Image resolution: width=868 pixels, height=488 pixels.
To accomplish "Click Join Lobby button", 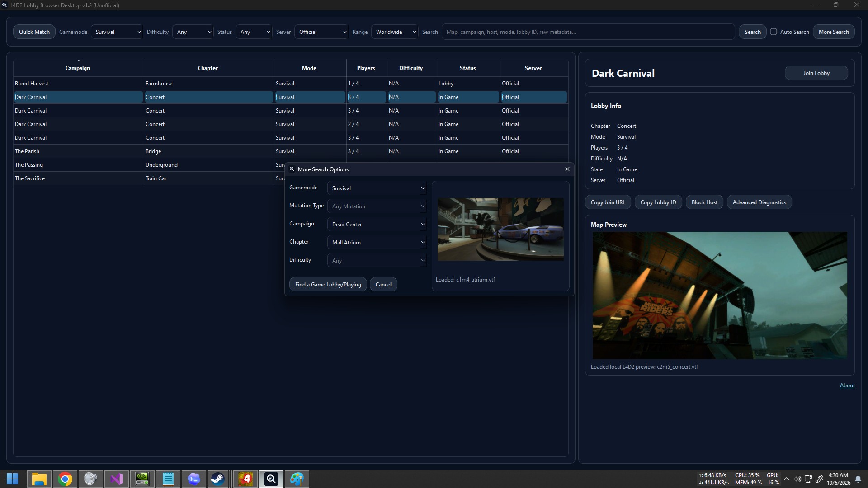I will click(816, 73).
